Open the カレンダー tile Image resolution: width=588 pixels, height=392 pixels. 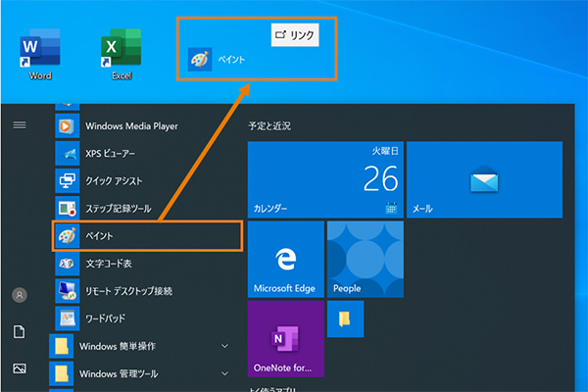point(325,179)
